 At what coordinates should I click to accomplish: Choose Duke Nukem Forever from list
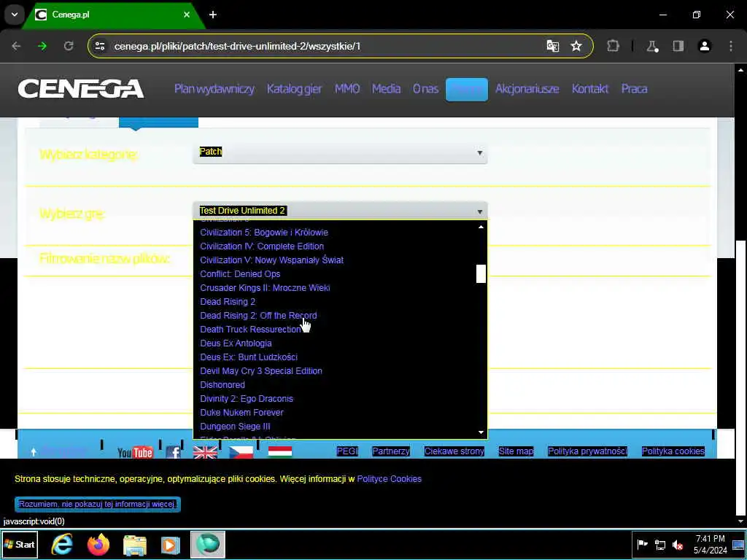[x=241, y=413]
